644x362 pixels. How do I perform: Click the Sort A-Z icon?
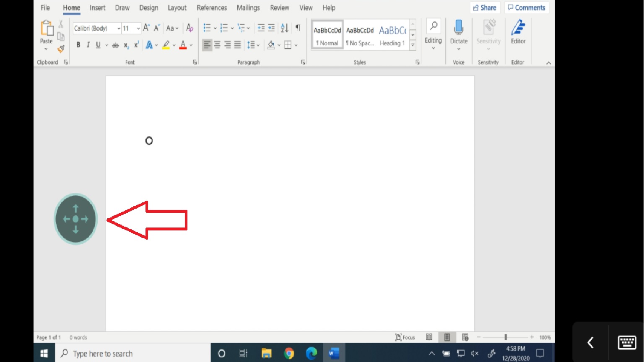[x=284, y=28]
